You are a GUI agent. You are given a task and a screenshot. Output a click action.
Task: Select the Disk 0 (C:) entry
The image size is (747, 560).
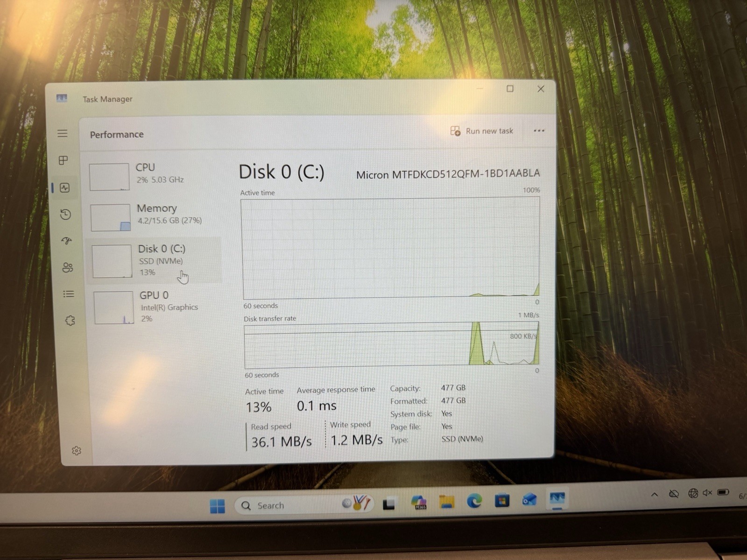[x=155, y=260]
